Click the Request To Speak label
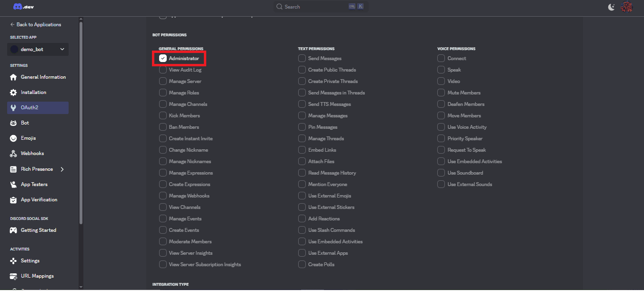Viewport: 644px width, 291px height. click(x=467, y=150)
